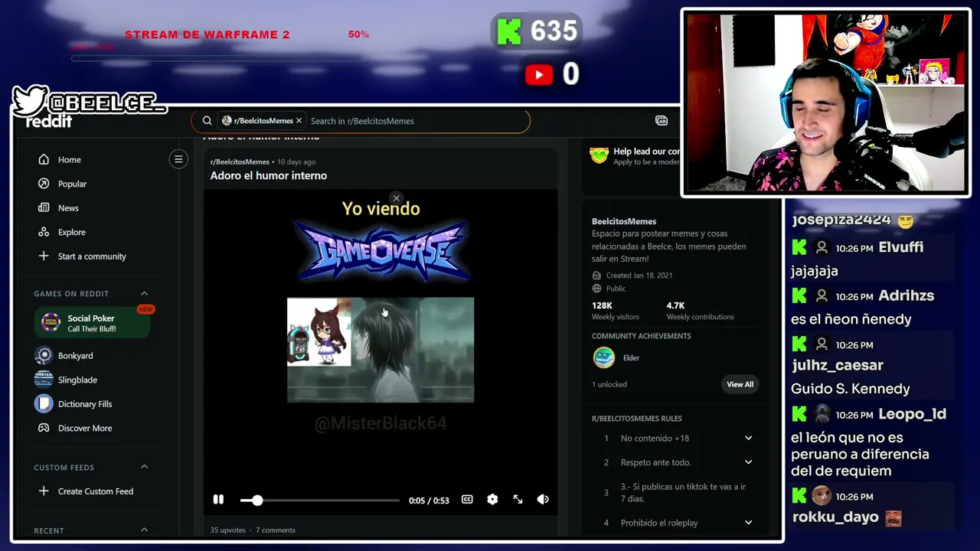Viewport: 980px width, 551px height.
Task: Click the Elder achievement badge
Action: 604,357
